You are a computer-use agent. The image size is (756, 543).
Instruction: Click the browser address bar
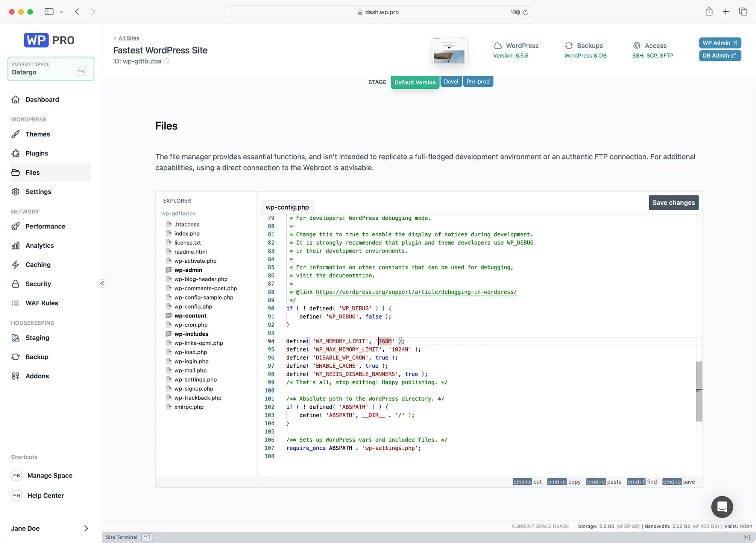[x=378, y=12]
